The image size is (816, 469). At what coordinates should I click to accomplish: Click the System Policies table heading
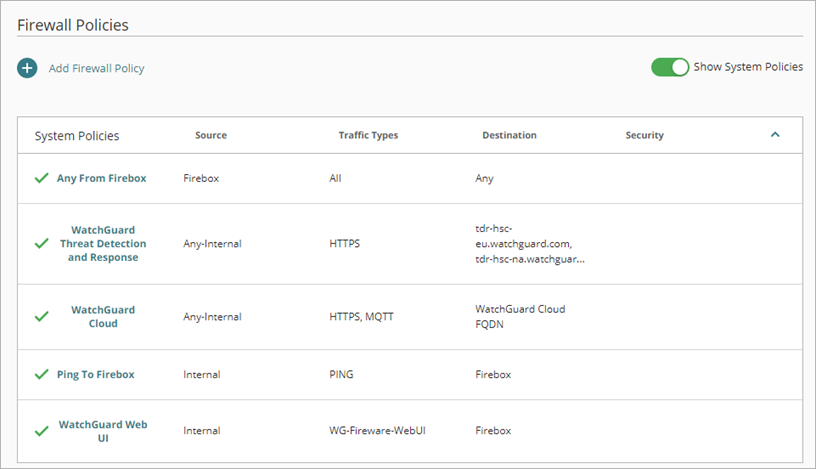(77, 135)
